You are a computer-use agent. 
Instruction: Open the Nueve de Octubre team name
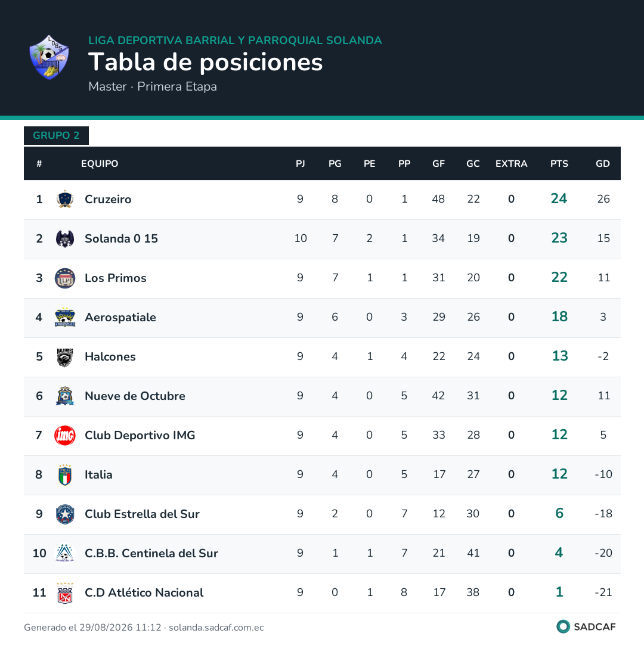[135, 396]
